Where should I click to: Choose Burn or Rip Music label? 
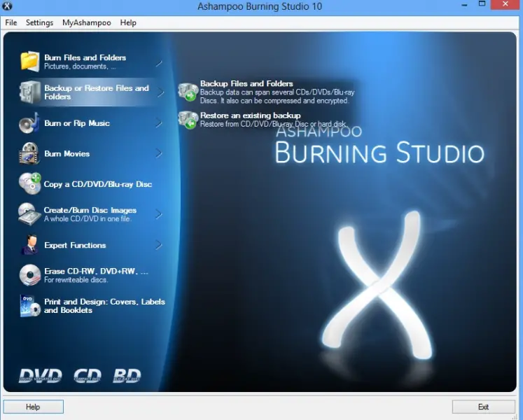(x=77, y=123)
